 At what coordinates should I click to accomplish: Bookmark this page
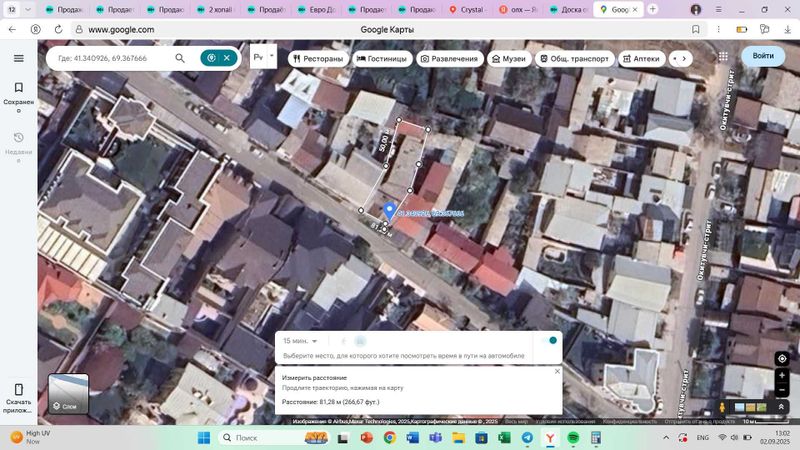click(695, 30)
